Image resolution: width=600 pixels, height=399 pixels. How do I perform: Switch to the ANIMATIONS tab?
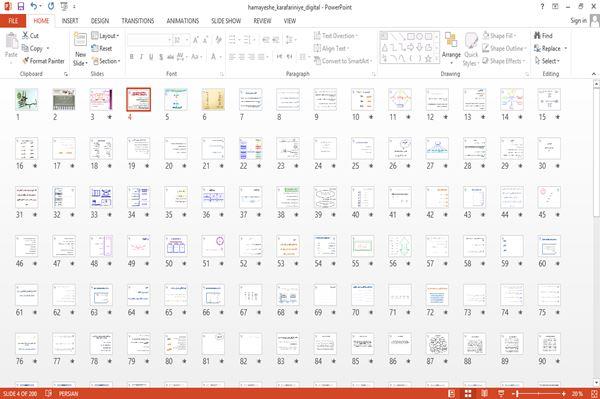(183, 21)
